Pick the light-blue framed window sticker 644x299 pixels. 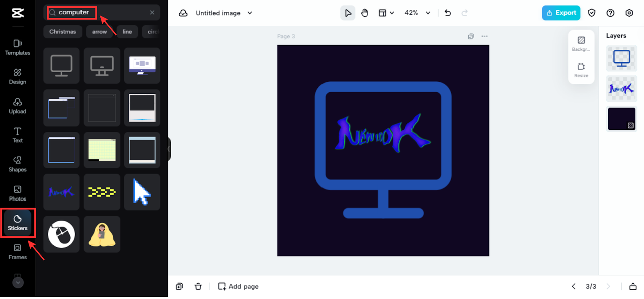pyautogui.click(x=142, y=150)
